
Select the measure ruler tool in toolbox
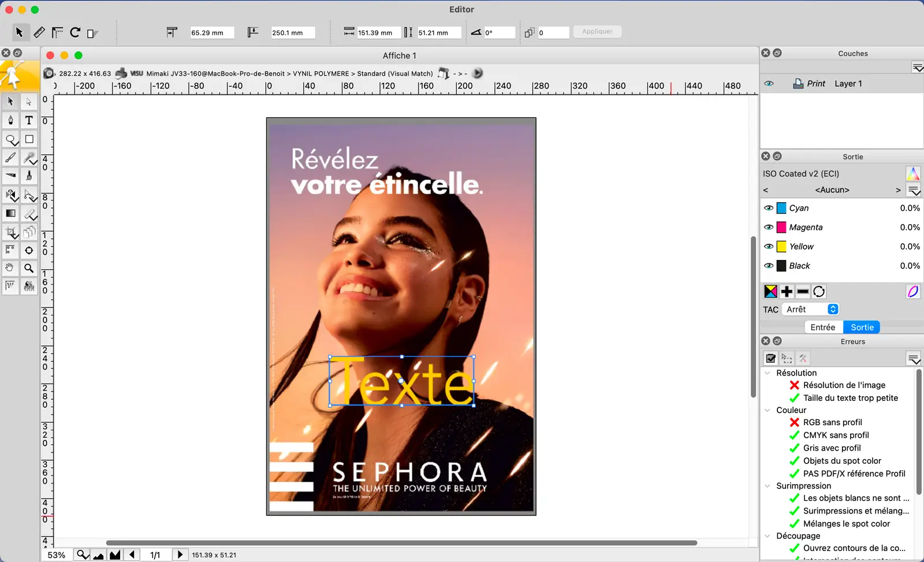click(x=29, y=213)
